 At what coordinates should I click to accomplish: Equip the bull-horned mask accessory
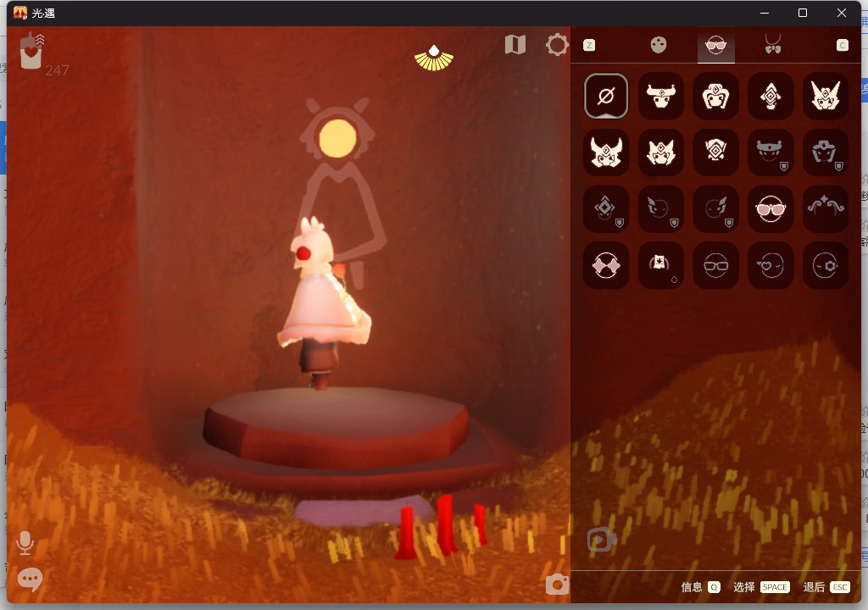661,96
